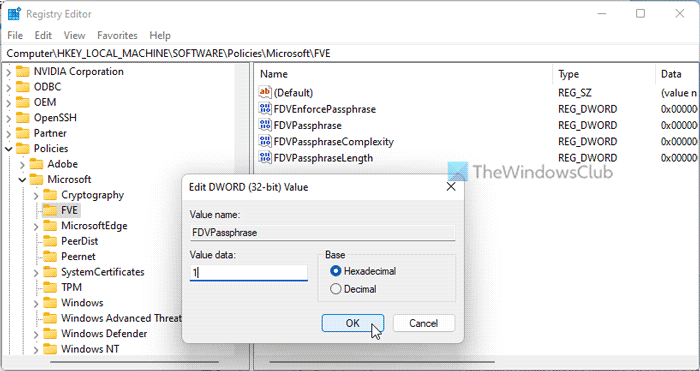Select the PeerDist folder icon
Screen dimensions: 700x371
(50, 241)
